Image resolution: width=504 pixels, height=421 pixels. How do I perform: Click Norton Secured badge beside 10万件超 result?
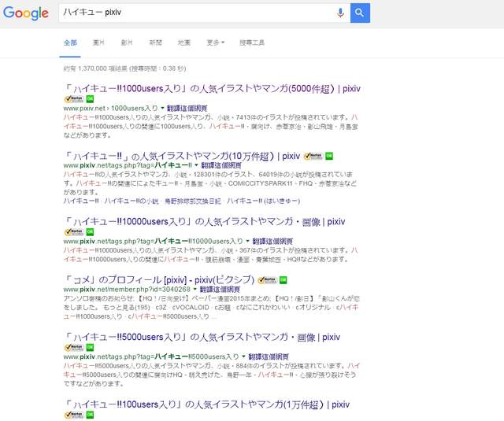click(313, 157)
